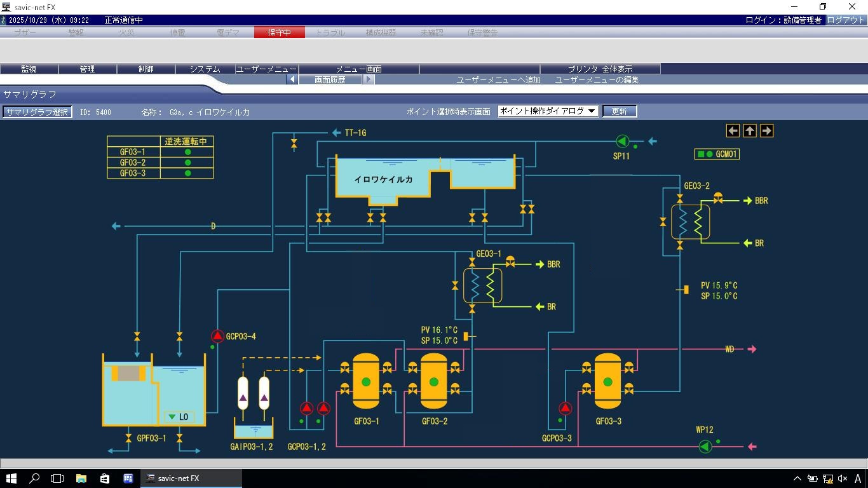This screenshot has width=868, height=488.
Task: Click GF03-1 backwash status indicator
Action: pyautogui.click(x=187, y=152)
